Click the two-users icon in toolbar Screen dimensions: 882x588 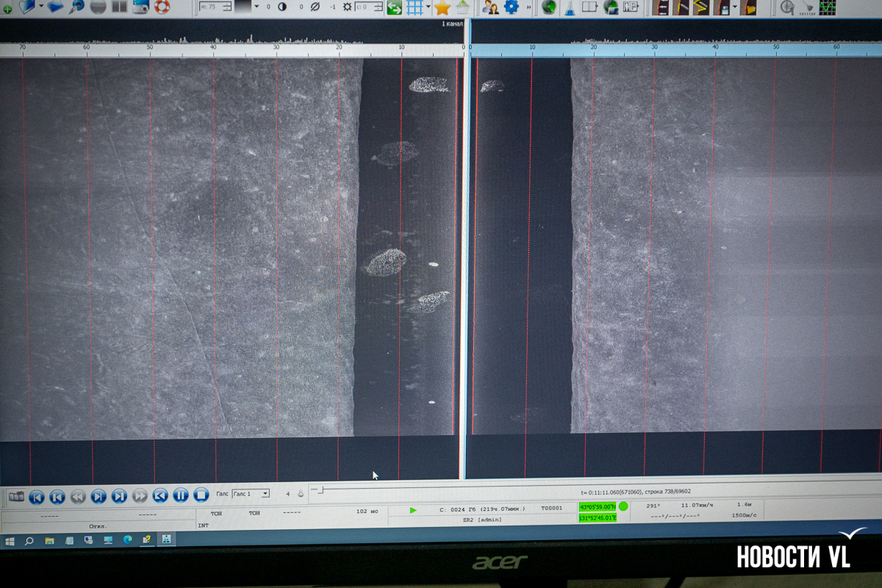pyautogui.click(x=490, y=7)
